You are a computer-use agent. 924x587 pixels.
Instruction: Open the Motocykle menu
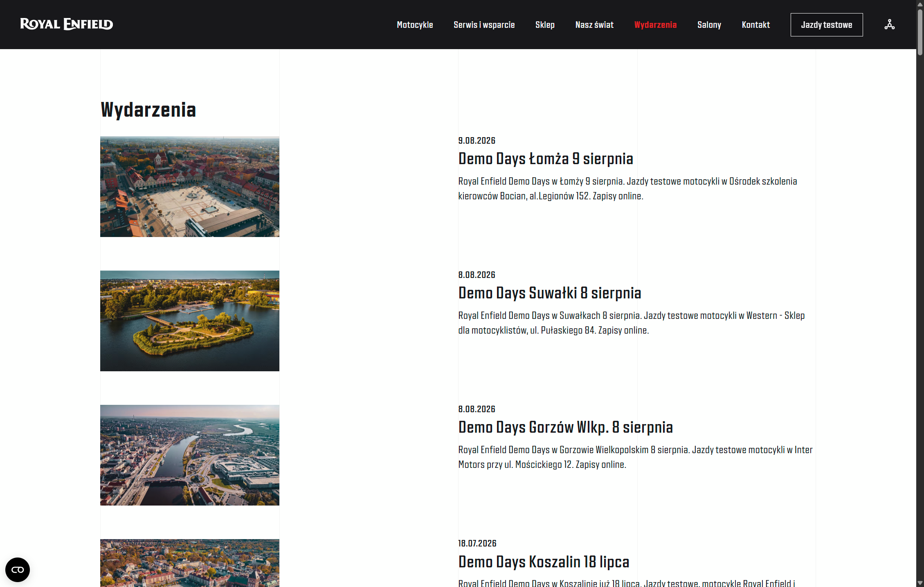[x=415, y=25]
